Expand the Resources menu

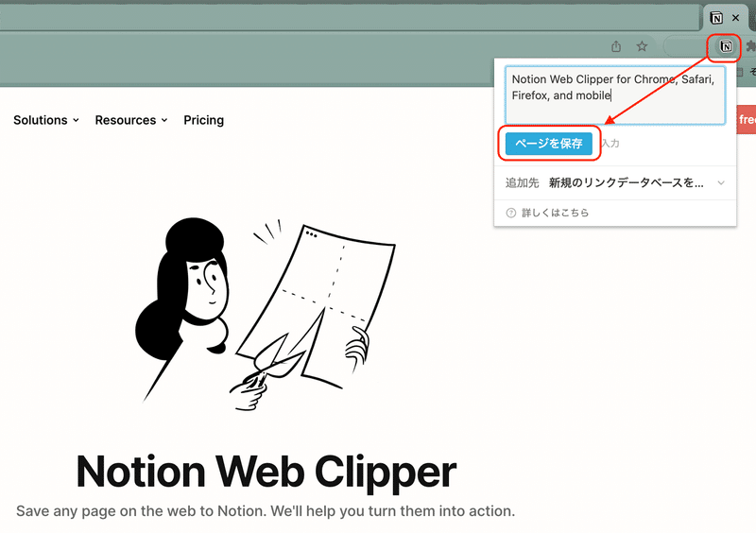pos(131,120)
